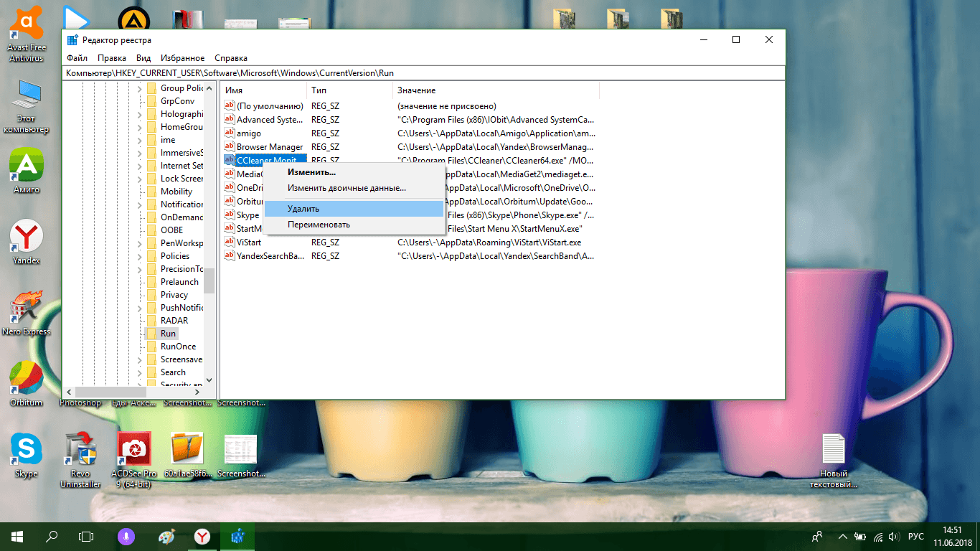
Task: Select the Skype desktop shortcut
Action: pyautogui.click(x=27, y=455)
